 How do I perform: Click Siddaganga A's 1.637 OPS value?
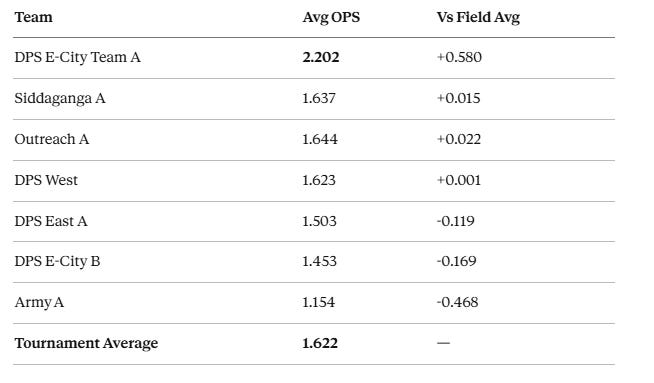point(319,98)
